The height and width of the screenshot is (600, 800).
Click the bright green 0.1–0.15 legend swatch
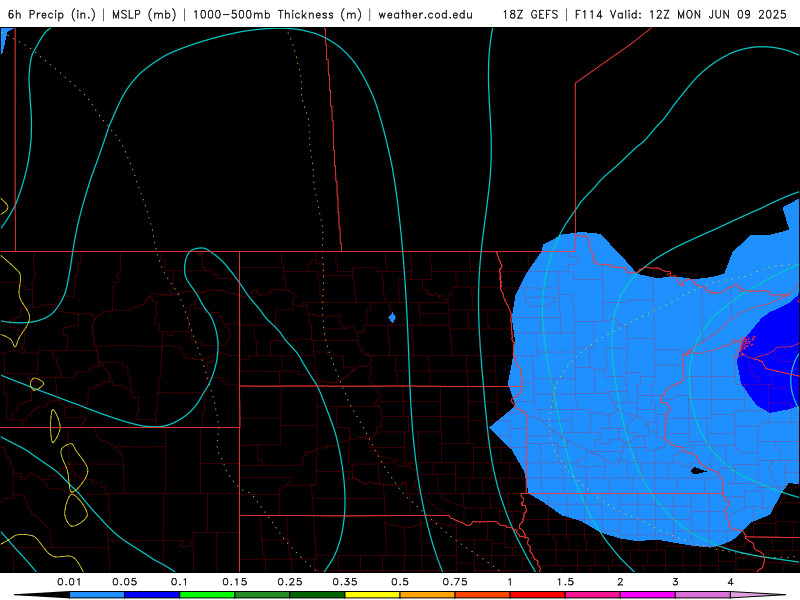click(207, 595)
